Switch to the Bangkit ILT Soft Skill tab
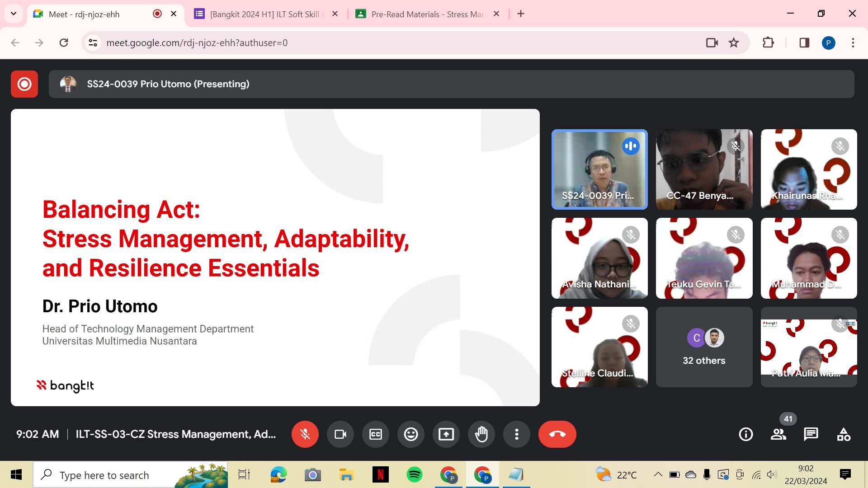This screenshot has width=868, height=488. (x=264, y=14)
